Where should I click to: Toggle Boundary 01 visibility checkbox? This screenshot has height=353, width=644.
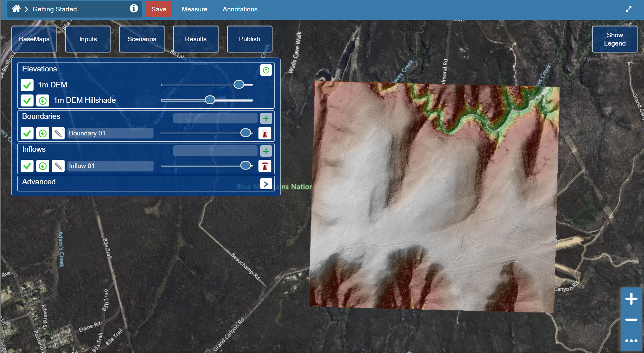tap(27, 133)
